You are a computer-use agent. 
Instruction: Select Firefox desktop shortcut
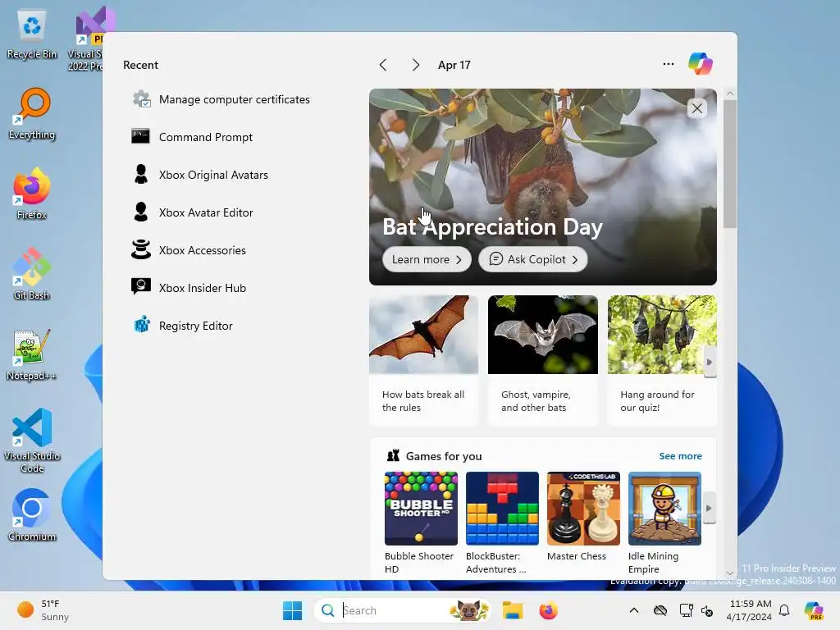32,194
